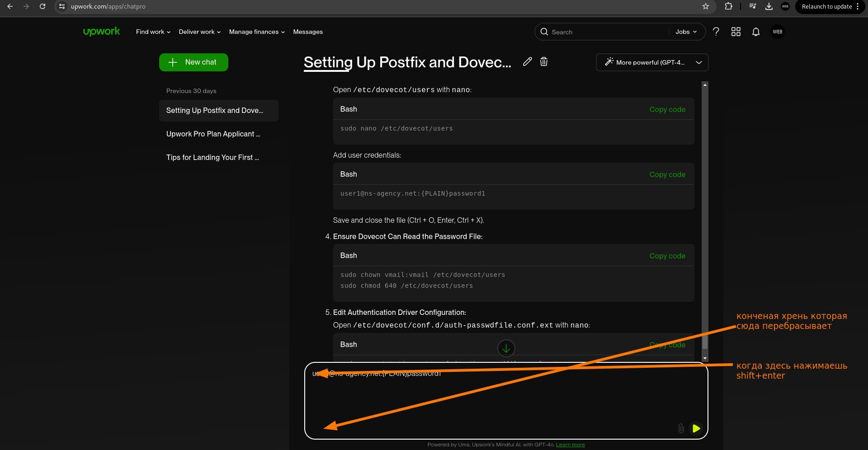Click the green send message arrow
The height and width of the screenshot is (450, 868).
[696, 428]
